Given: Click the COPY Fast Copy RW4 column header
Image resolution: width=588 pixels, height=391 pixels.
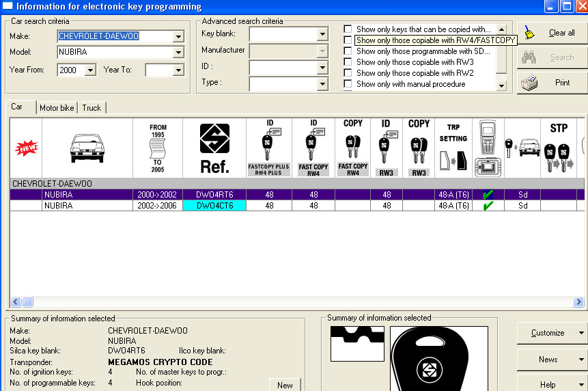Looking at the screenshot, I should point(353,148).
